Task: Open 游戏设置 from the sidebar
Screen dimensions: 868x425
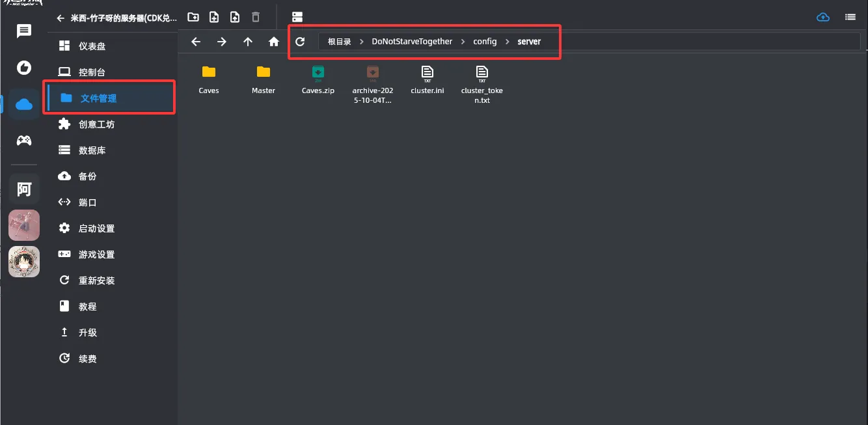Action: (96, 254)
